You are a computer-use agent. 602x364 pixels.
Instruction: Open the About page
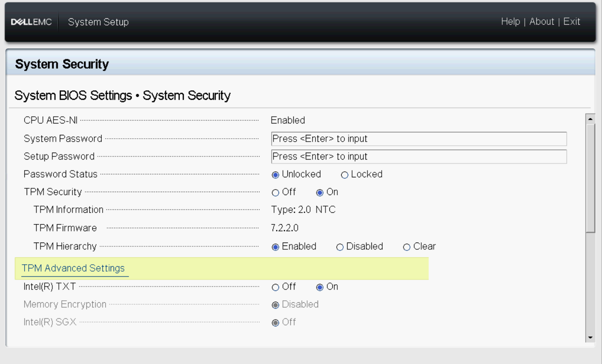point(542,22)
